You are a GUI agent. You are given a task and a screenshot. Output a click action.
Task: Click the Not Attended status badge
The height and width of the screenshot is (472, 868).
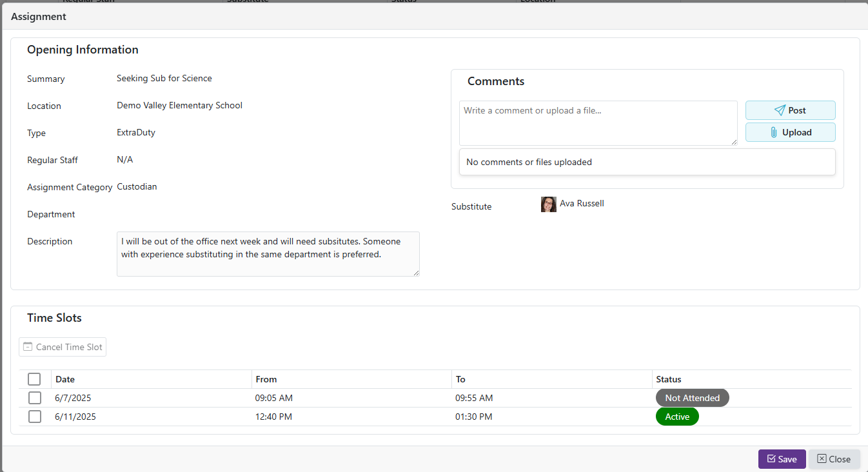[692, 398]
